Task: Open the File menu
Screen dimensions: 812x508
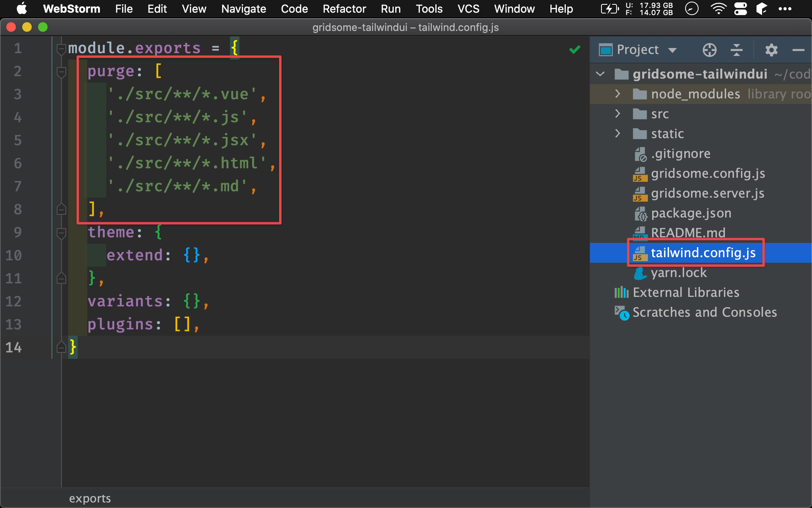Action: pyautogui.click(x=124, y=9)
